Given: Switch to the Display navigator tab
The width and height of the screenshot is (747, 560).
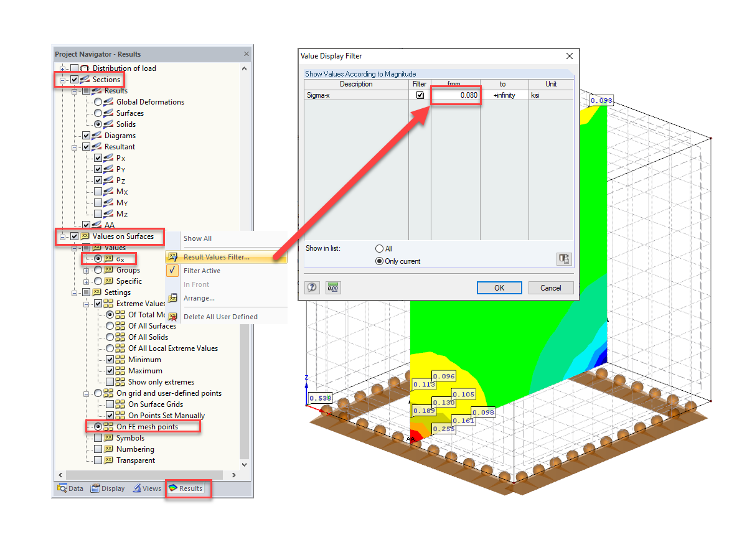Looking at the screenshot, I should tap(108, 488).
